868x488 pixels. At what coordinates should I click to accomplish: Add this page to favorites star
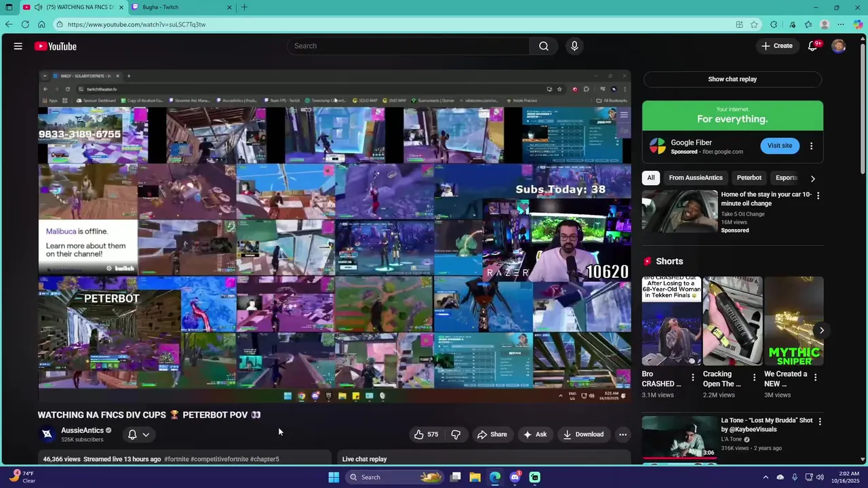pyautogui.click(x=754, y=24)
